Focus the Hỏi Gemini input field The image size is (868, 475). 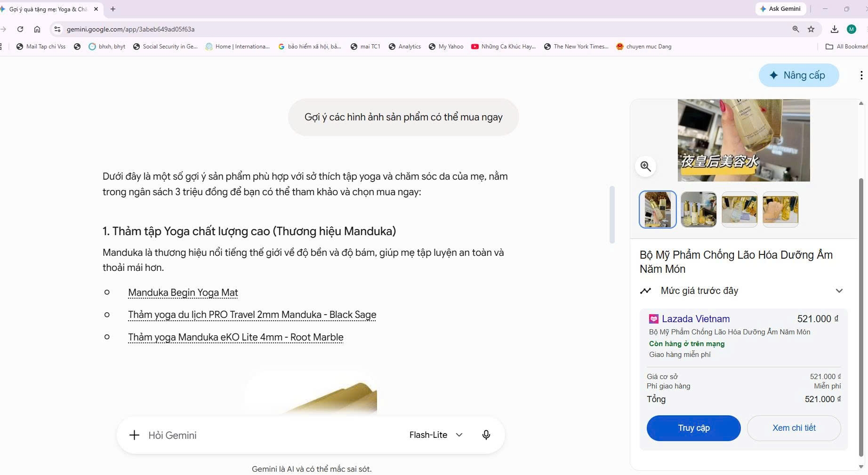[x=273, y=435]
